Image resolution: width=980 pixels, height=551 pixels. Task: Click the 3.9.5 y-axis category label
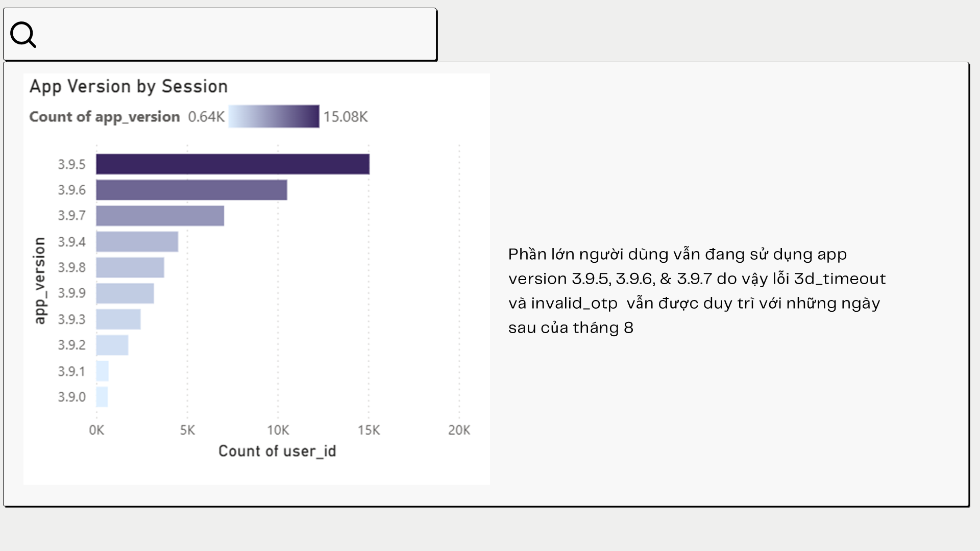click(x=71, y=165)
